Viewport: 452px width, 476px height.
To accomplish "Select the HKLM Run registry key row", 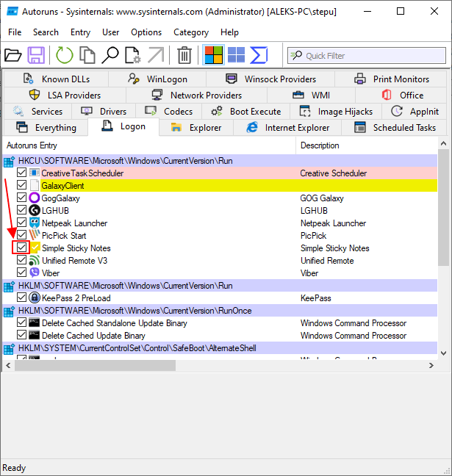I will [220, 285].
